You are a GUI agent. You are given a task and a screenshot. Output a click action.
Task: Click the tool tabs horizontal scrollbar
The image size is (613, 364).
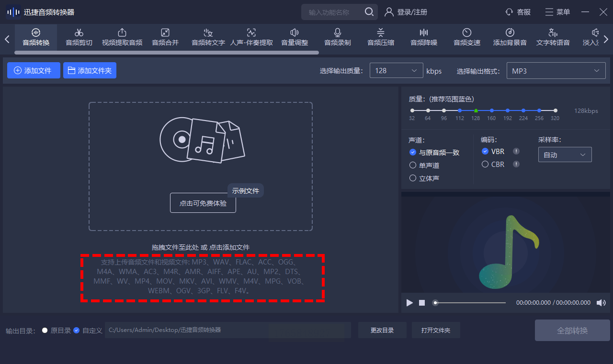tap(167, 53)
